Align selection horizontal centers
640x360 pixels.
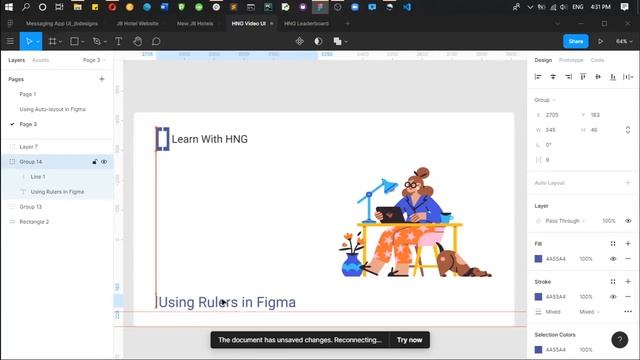coord(553,77)
